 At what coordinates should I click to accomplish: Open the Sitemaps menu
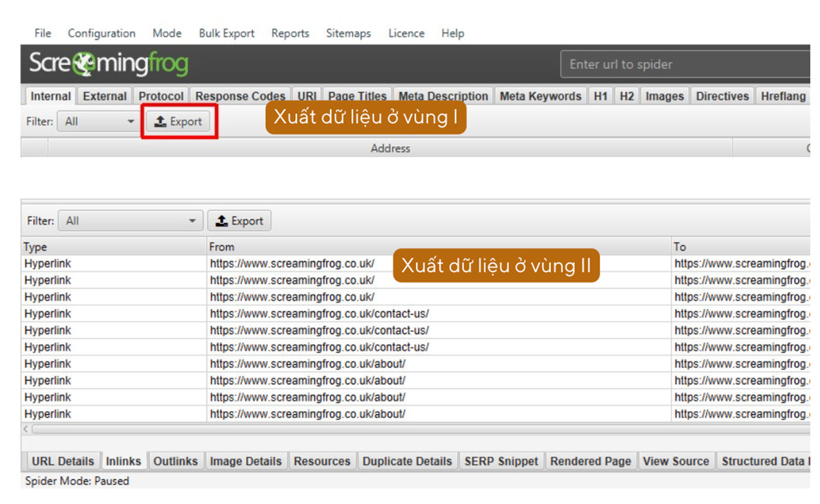348,33
